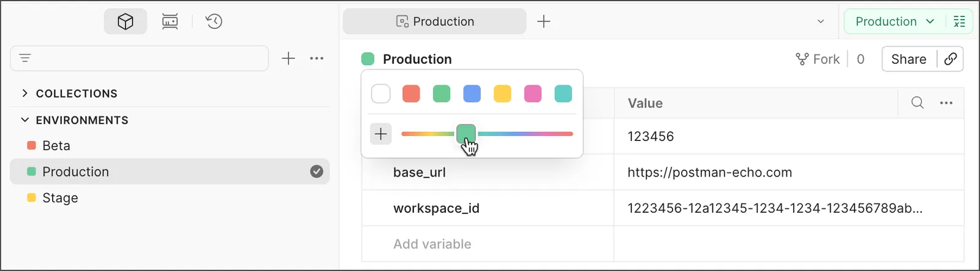
Task: Copy the link with the chain icon
Action: (951, 59)
